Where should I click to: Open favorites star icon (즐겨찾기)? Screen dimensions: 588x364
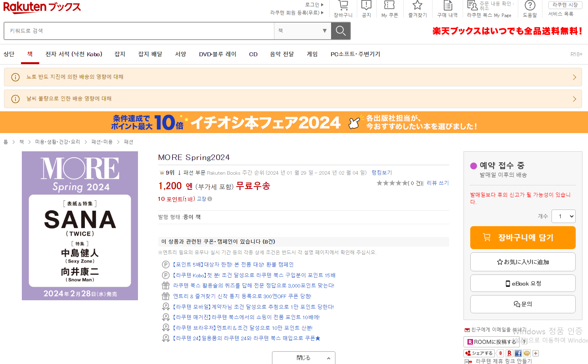(417, 6)
